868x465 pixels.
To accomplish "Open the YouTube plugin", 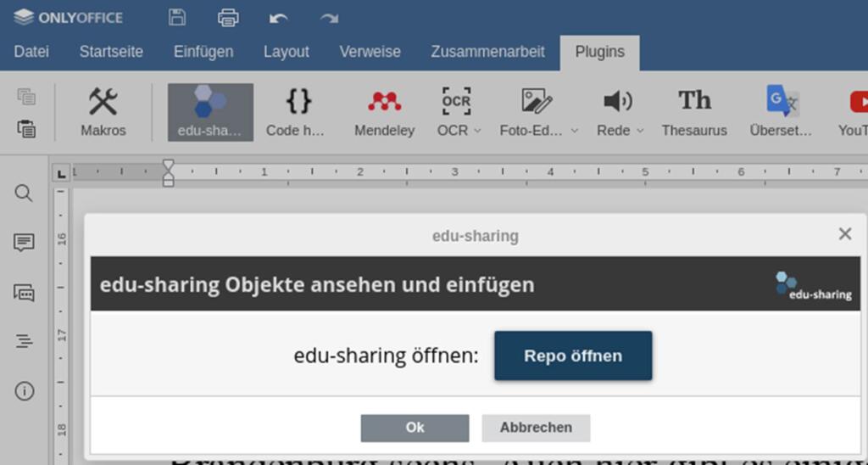I will (853, 113).
